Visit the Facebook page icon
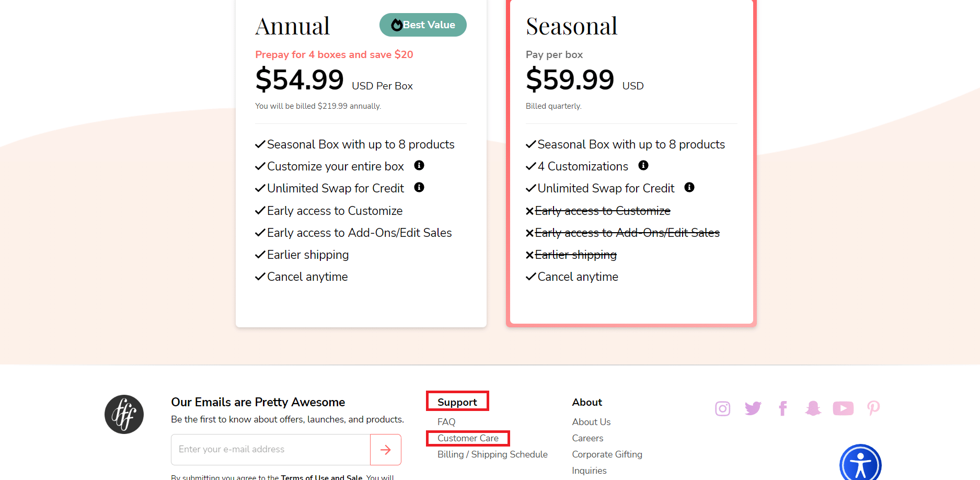This screenshot has height=480, width=980. [x=783, y=408]
